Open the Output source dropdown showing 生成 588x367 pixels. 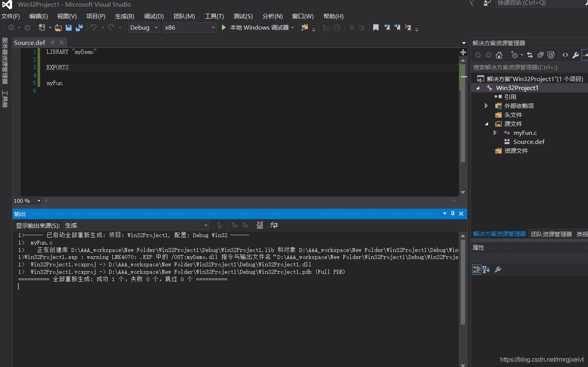(137, 225)
